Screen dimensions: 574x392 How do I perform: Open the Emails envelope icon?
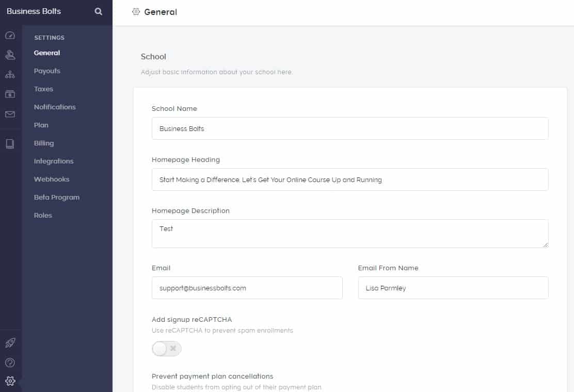(10, 115)
